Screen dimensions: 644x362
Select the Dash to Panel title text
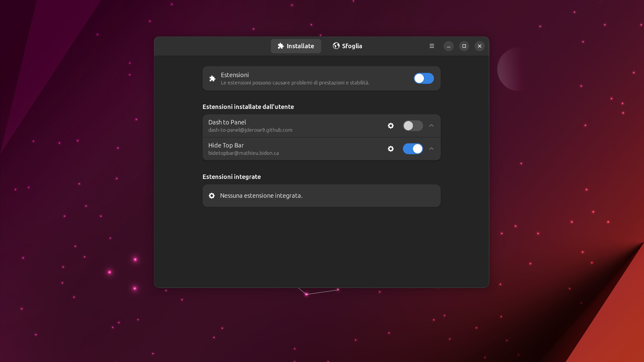click(227, 122)
